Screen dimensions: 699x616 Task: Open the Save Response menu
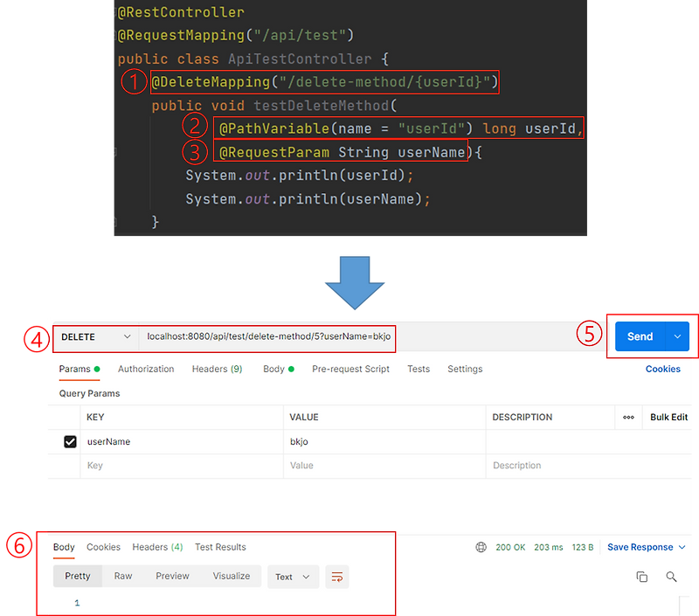pos(643,547)
